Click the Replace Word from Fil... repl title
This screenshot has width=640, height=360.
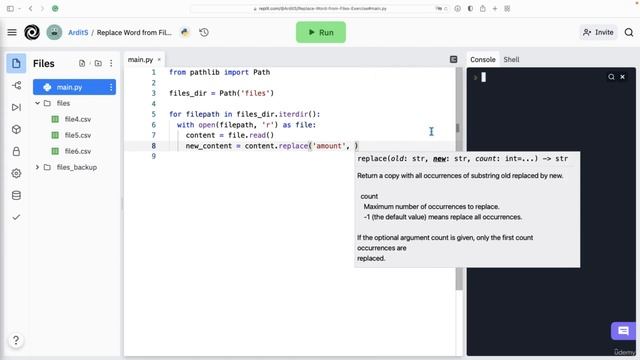coord(134,32)
